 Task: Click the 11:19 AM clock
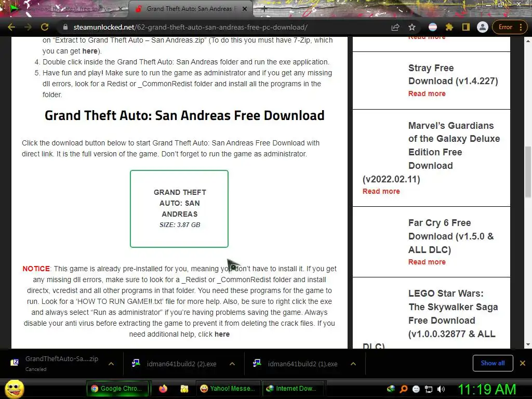coord(487,389)
